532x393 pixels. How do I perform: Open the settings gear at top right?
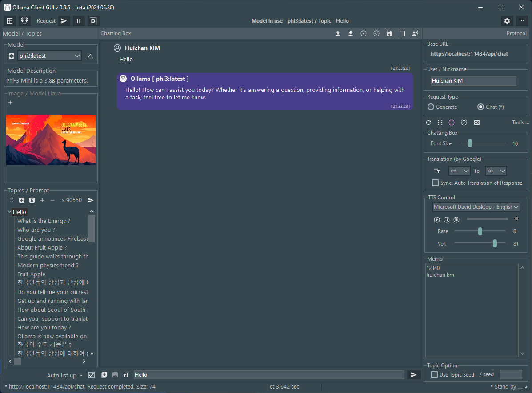tap(507, 21)
